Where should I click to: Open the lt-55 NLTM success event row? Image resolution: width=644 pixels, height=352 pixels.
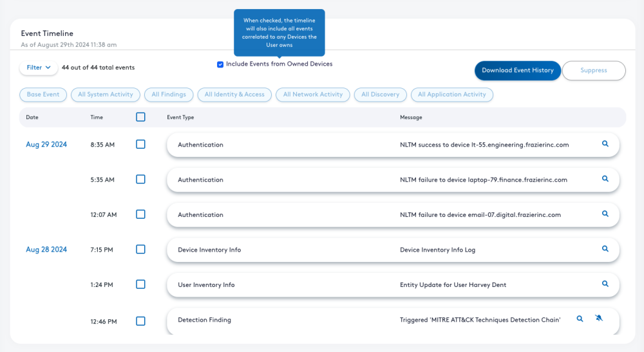(393, 144)
